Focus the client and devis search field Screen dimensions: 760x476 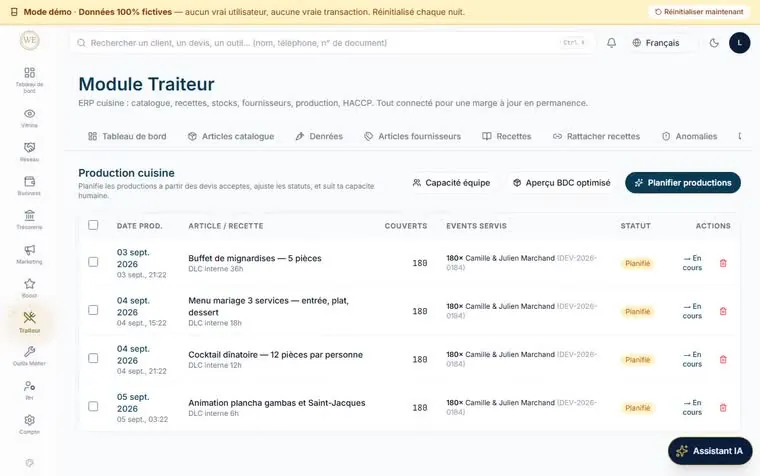tap(332, 43)
